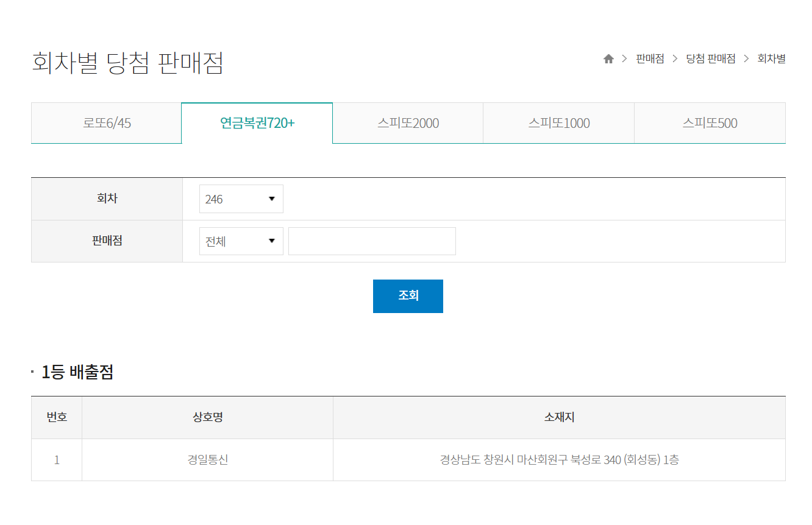Viewport: 812px width, 525px height.
Task: Select address 경상남도 창원시 마산회원구 북성로 340
Action: 560,460
